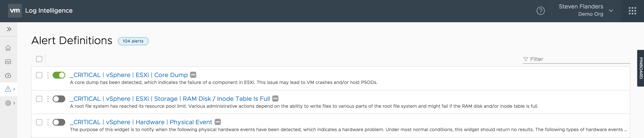The height and width of the screenshot is (138, 644).
Task: Click the Filter alerts input field
Action: [x=578, y=59]
